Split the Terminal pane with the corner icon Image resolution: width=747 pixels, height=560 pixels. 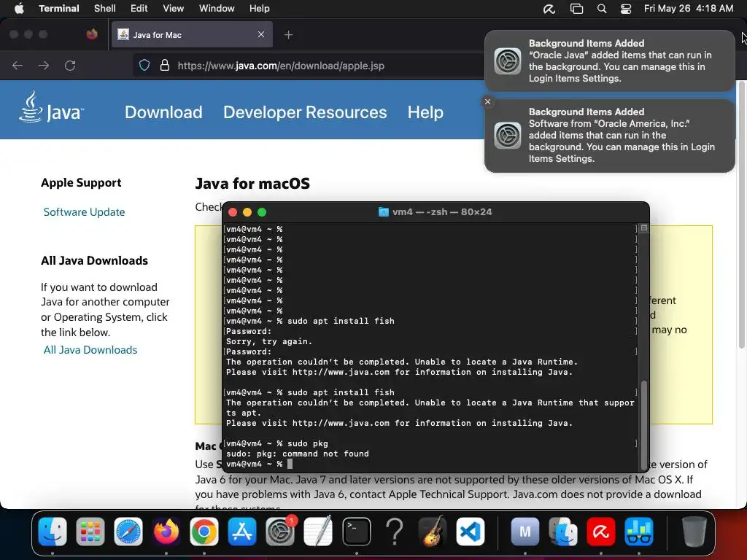click(x=644, y=228)
